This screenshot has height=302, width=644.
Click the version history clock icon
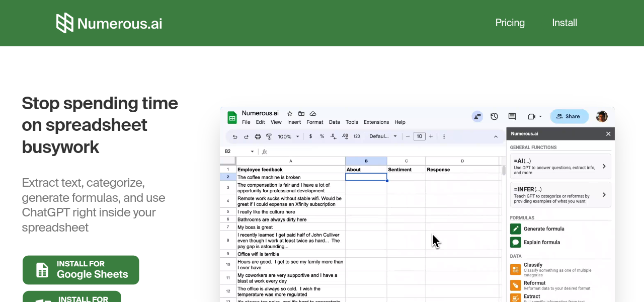(x=494, y=116)
